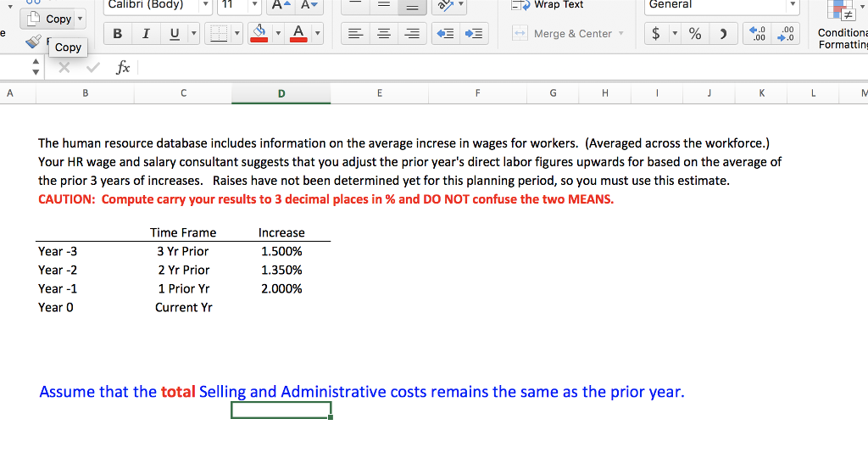This screenshot has width=868, height=469.
Task: Expand the Copy options arrow
Action: tap(81, 19)
